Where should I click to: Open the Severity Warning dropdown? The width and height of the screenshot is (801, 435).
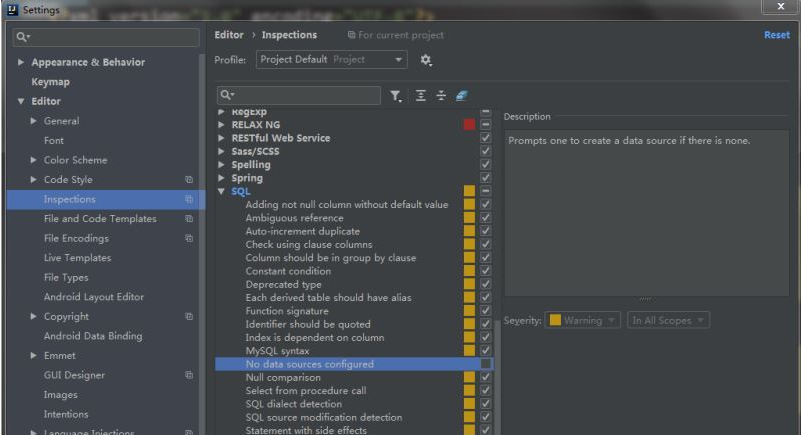pos(582,321)
